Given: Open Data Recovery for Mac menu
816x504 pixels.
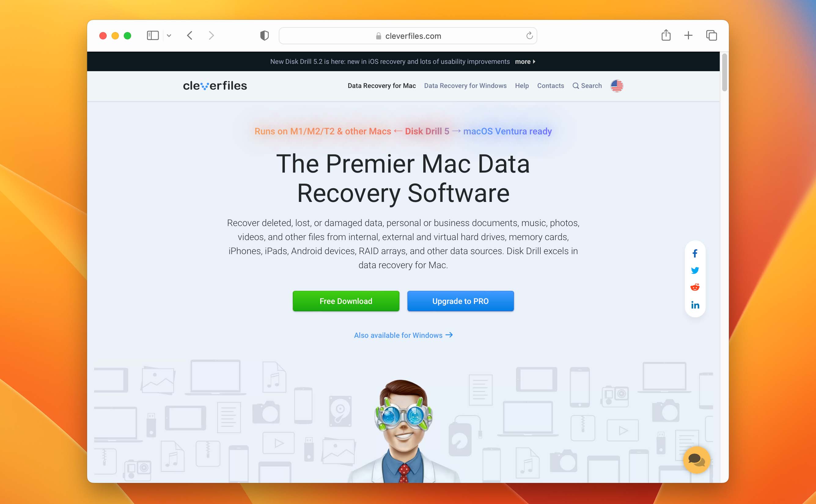Looking at the screenshot, I should [x=382, y=85].
